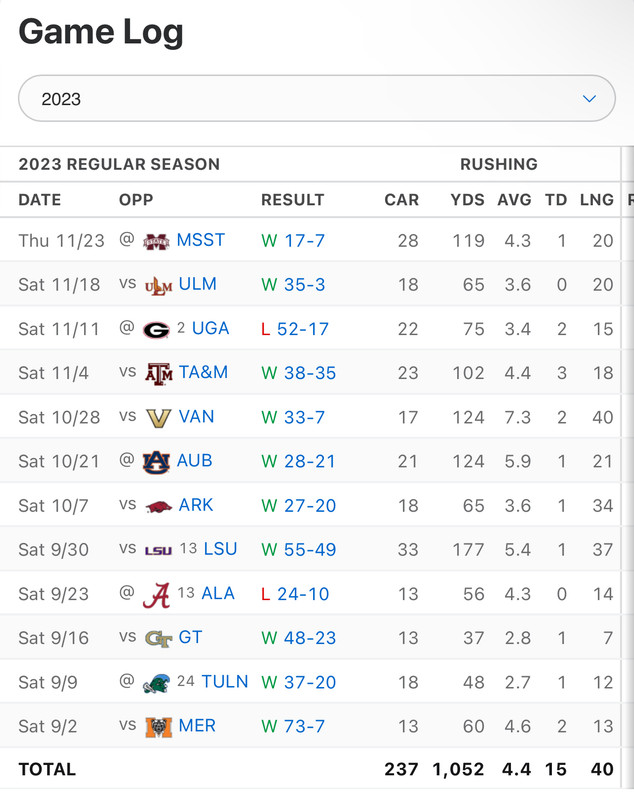Click the LSU Tigers team logo

click(158, 550)
